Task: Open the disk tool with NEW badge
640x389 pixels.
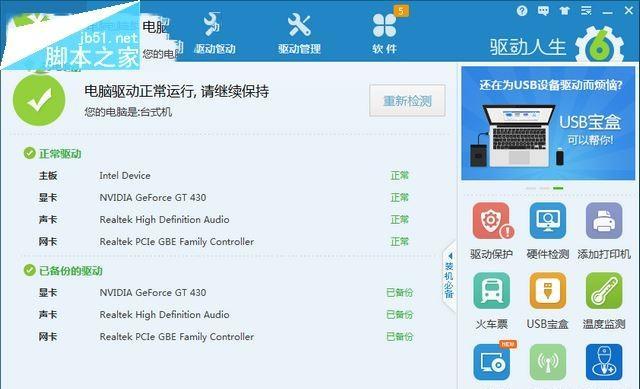Action: pyautogui.click(x=492, y=361)
